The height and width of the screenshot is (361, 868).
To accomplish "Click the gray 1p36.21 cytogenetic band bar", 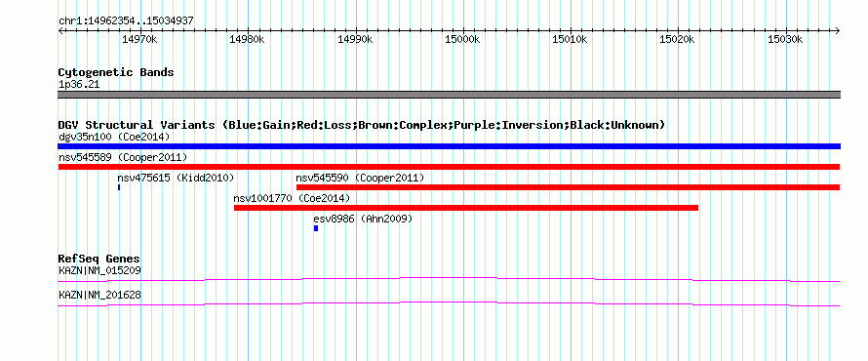I will point(449,95).
